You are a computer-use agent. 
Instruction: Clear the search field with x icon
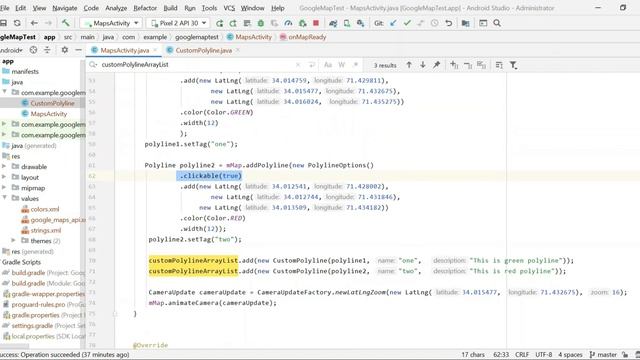298,64
